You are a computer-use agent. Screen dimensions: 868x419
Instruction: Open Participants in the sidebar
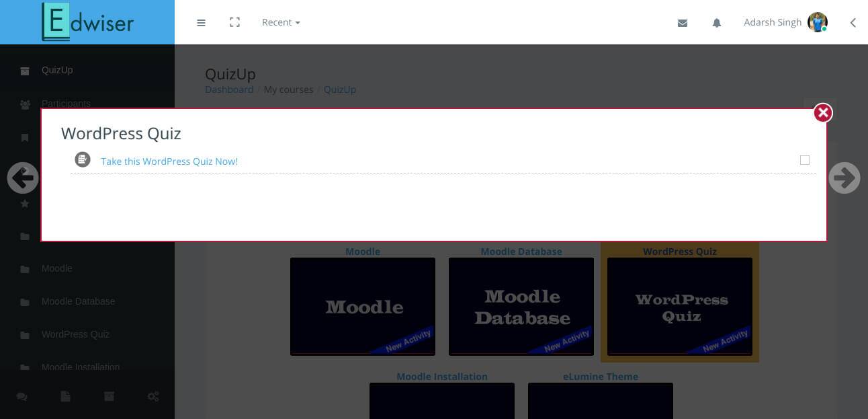(x=66, y=104)
